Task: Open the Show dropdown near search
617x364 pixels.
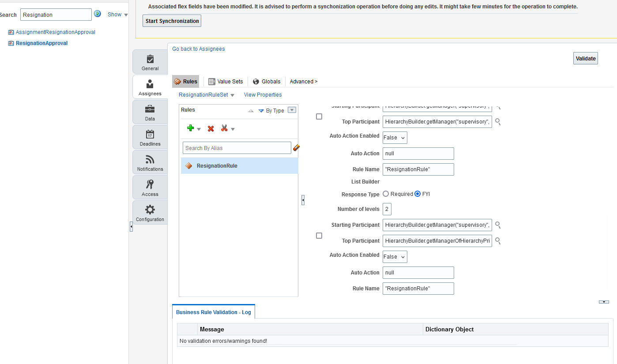Action: click(118, 15)
